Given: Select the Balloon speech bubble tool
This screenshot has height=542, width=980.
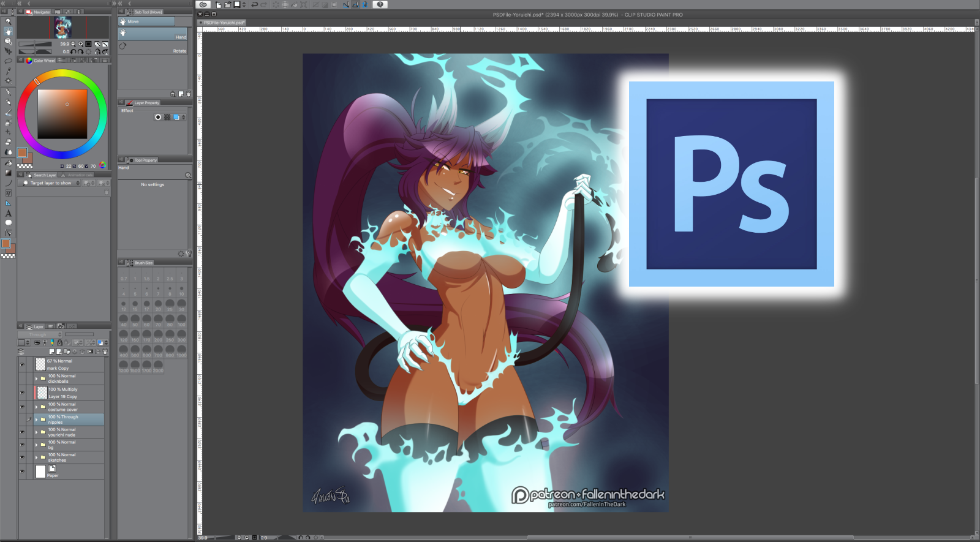Looking at the screenshot, I should click(8, 223).
